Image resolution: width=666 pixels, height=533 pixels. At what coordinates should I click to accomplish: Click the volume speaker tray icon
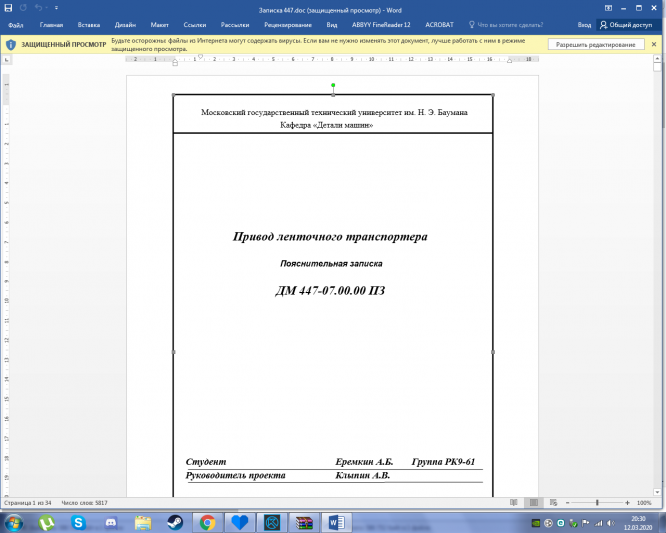[x=611, y=523]
